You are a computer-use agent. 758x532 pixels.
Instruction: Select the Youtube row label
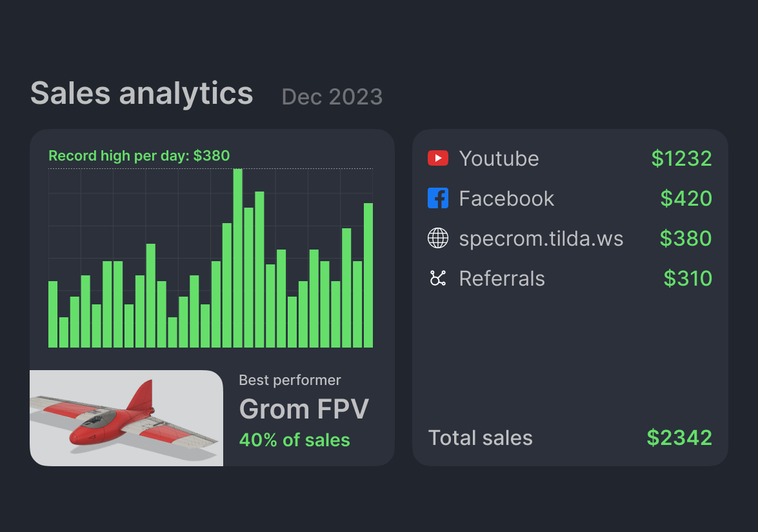(x=499, y=158)
